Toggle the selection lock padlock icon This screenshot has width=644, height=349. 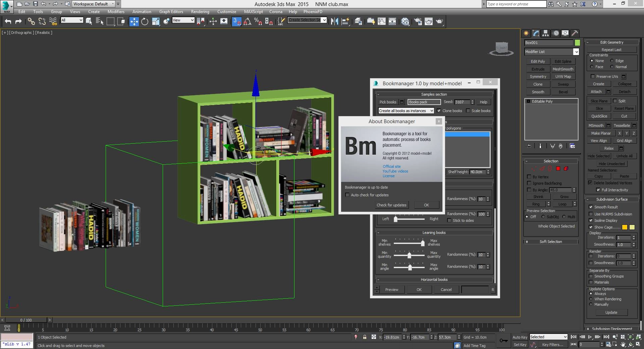point(365,337)
